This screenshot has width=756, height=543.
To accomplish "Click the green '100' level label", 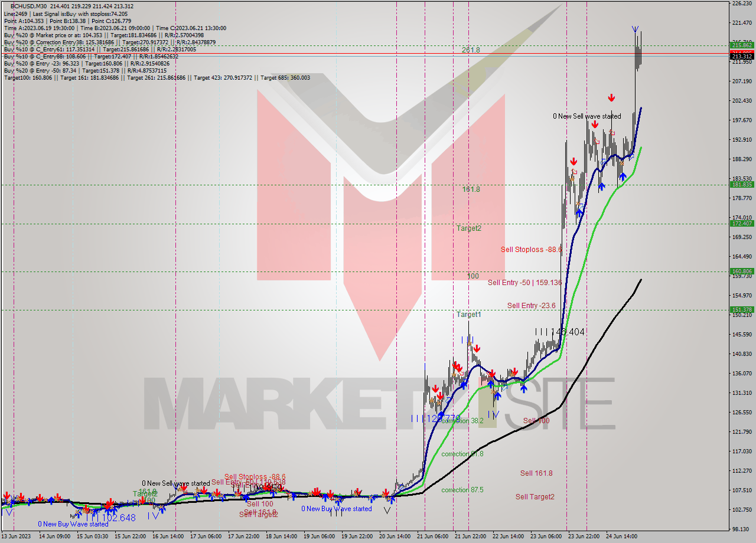I will 473,276.
